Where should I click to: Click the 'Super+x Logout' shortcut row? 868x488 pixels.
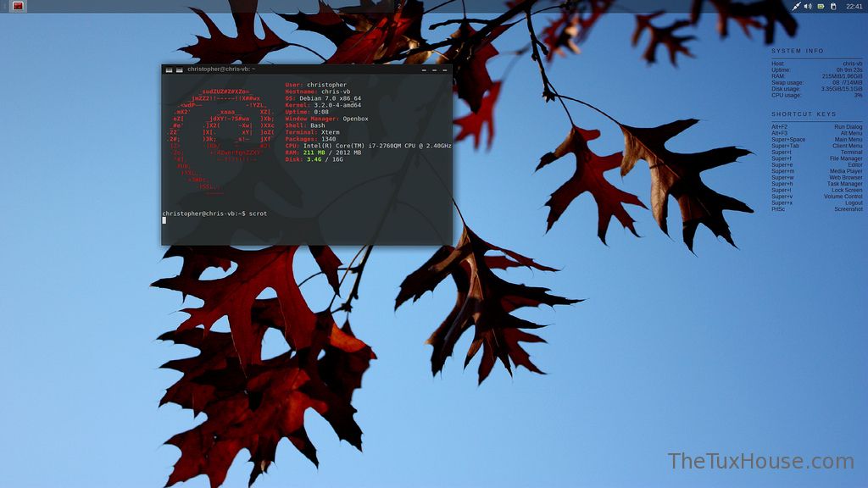pyautogui.click(x=817, y=203)
